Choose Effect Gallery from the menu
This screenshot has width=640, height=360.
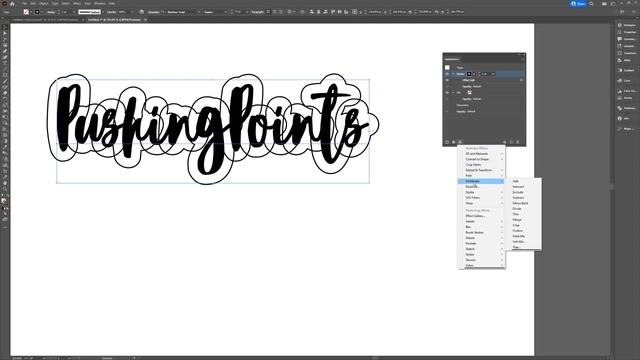point(481,216)
